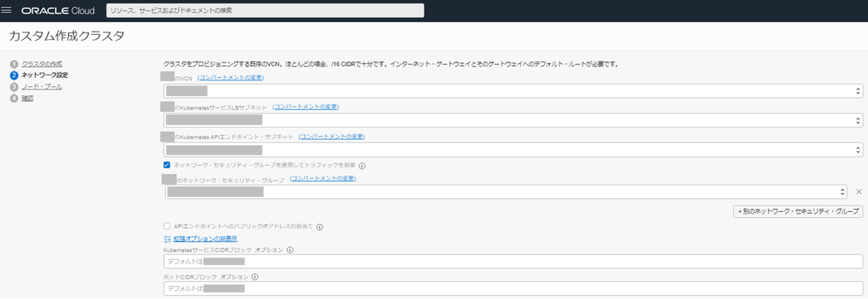
Task: Go to step 1 クラスタの作成
Action: coord(41,64)
